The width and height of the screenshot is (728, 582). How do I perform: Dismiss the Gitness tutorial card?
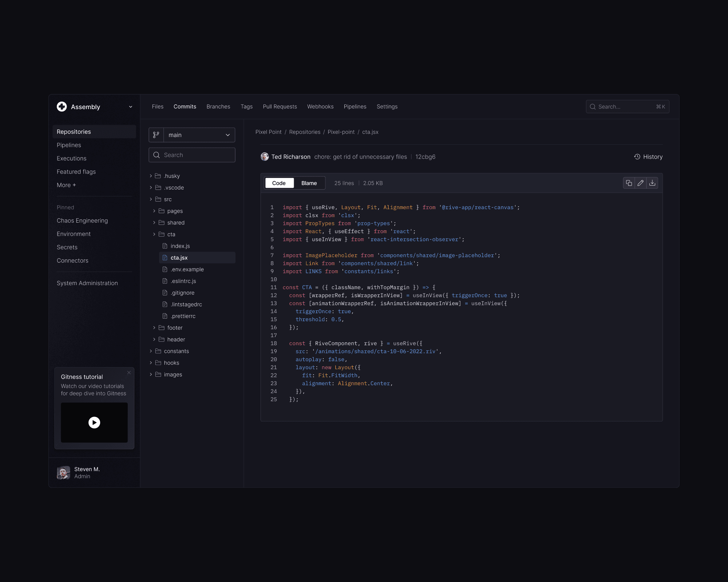click(129, 372)
